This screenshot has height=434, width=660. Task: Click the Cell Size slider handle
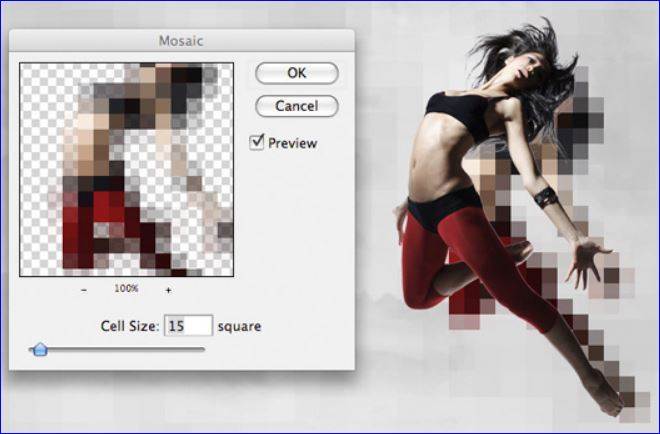[39, 349]
